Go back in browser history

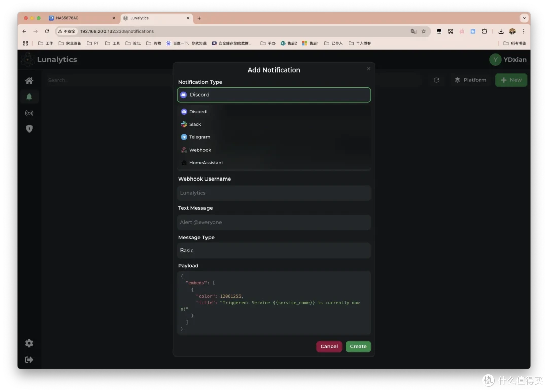tap(24, 31)
